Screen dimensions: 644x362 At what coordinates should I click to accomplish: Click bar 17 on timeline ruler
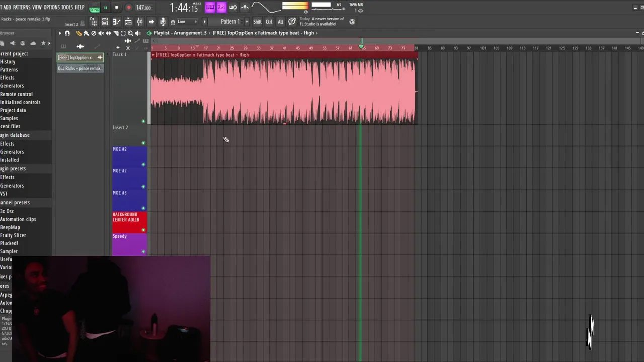(x=206, y=48)
